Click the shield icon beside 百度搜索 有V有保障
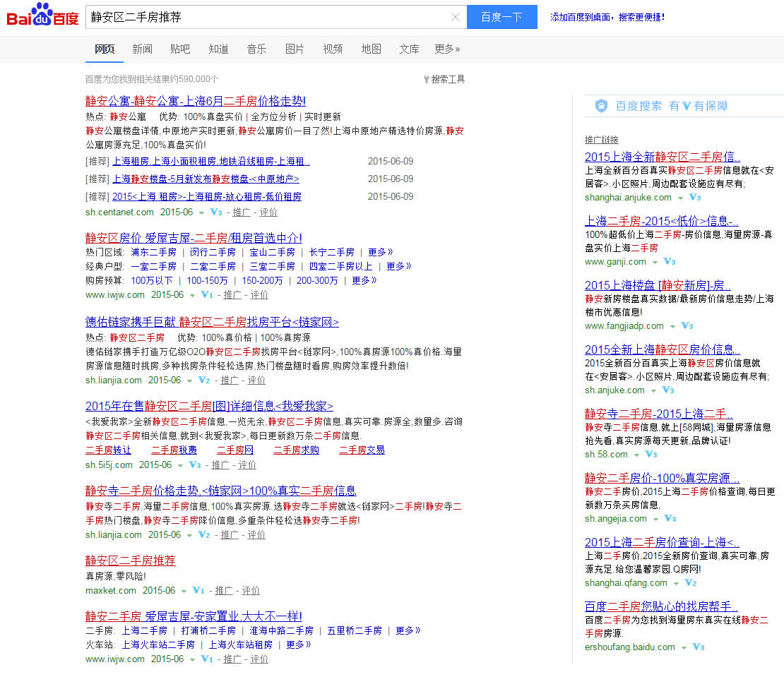The width and height of the screenshot is (784, 677). [x=601, y=106]
